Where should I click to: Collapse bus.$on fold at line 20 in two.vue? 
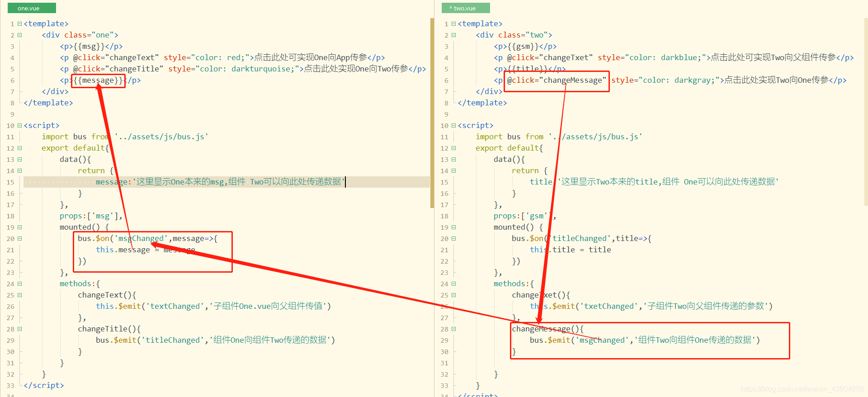pyautogui.click(x=453, y=238)
